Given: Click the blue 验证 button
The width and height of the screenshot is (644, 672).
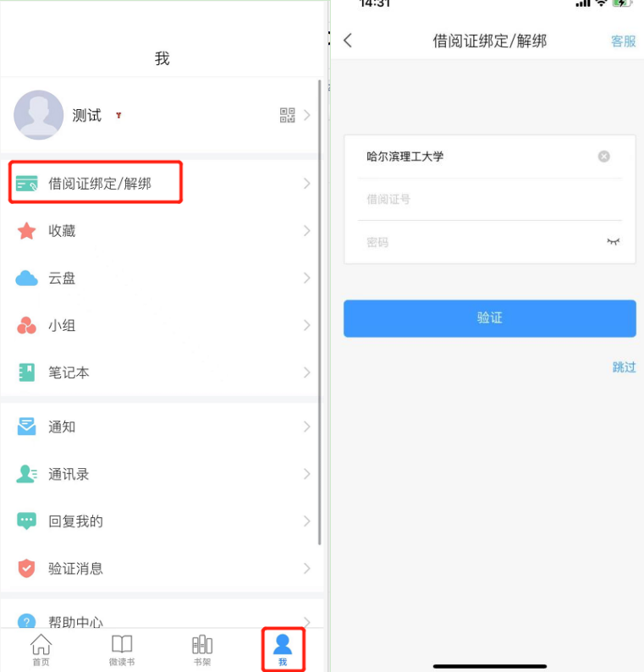Looking at the screenshot, I should (x=490, y=318).
